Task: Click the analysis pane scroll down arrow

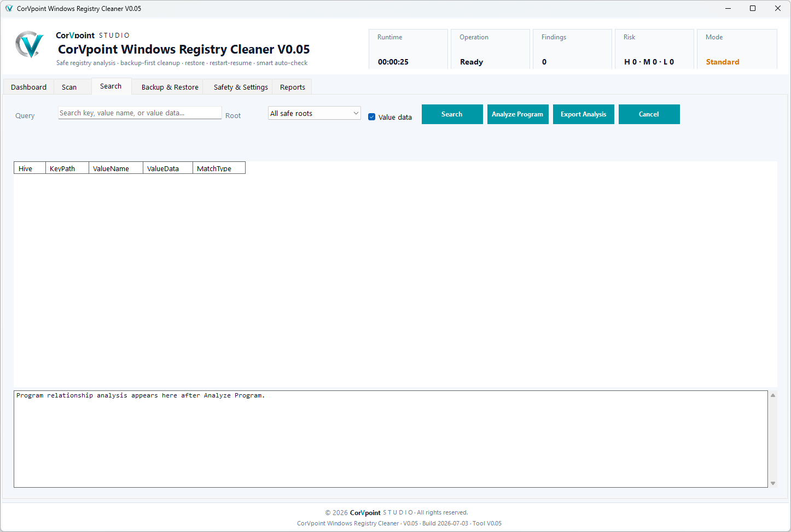Action: coord(773,483)
